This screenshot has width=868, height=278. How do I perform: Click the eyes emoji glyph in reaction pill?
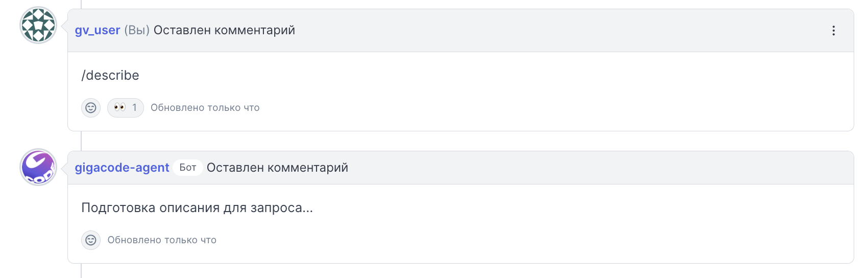(x=120, y=107)
